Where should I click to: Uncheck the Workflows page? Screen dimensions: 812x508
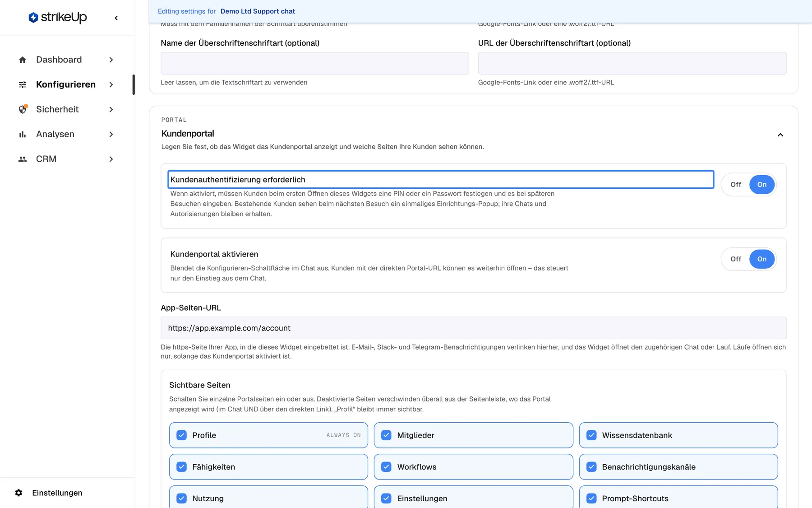(x=386, y=467)
